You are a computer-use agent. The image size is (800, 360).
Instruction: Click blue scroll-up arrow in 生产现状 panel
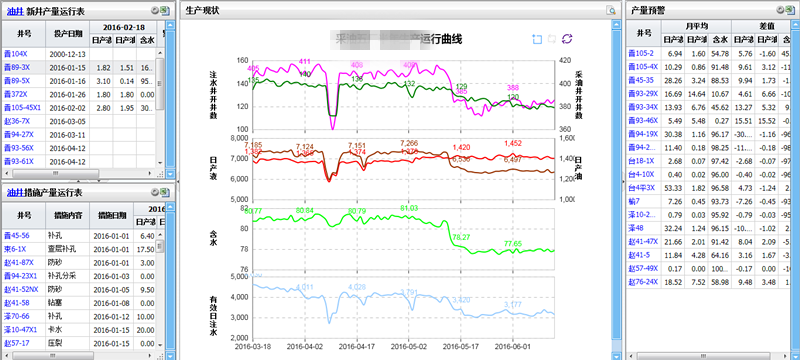[x=617, y=24]
